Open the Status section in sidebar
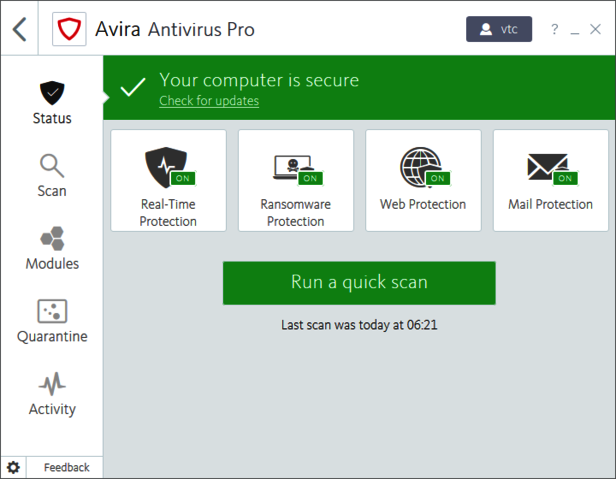Screen dimensions: 616x479 52,103
